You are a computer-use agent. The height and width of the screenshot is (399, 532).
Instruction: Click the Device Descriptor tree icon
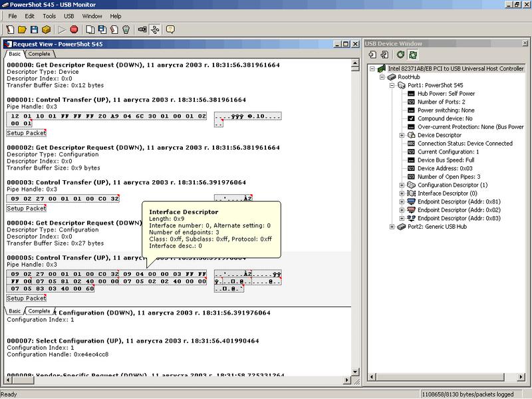[x=411, y=135]
